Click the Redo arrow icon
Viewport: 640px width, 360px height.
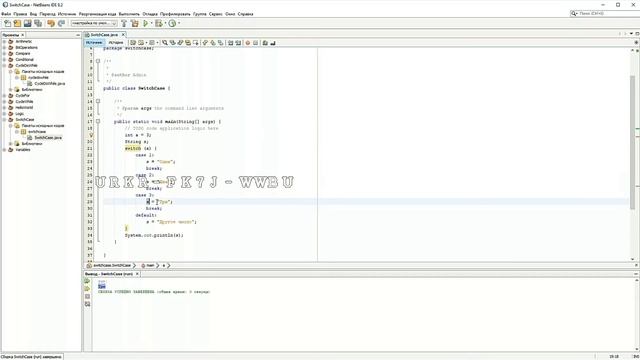(x=62, y=23)
